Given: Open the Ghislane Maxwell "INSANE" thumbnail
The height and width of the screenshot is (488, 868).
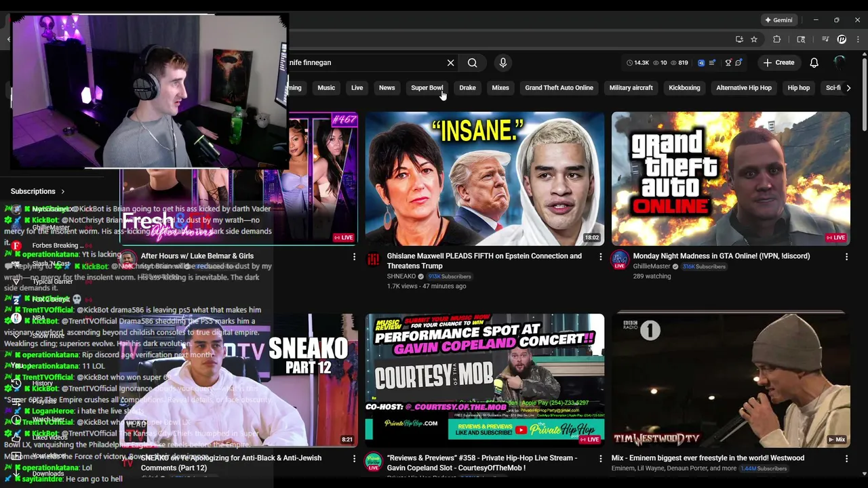Looking at the screenshot, I should click(485, 179).
